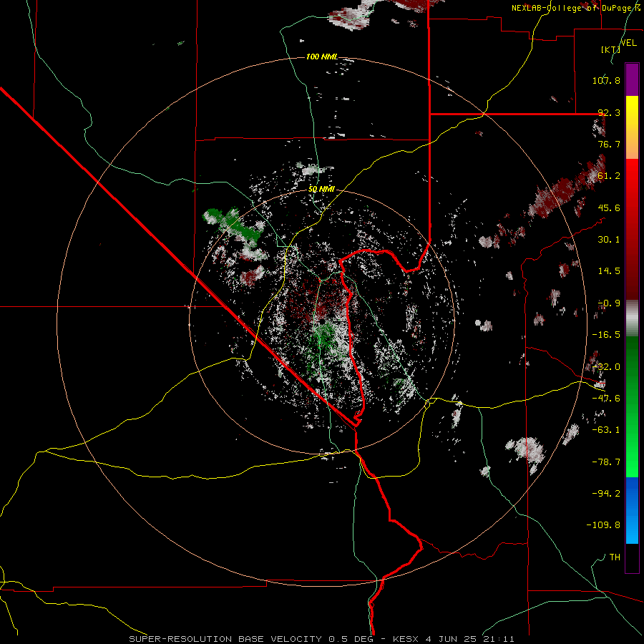Click the 107.8 value on velocity scale
Image resolution: width=644 pixels, height=644 pixels.
coord(606,80)
